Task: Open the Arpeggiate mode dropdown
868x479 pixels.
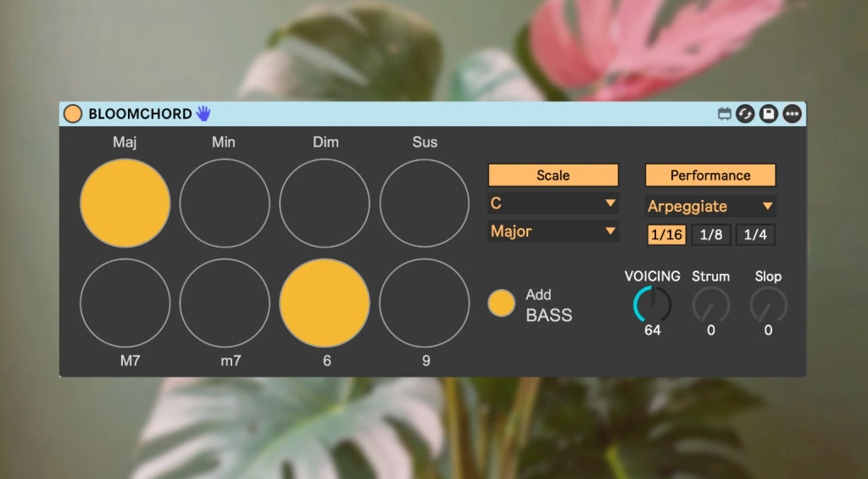Action: coord(710,206)
